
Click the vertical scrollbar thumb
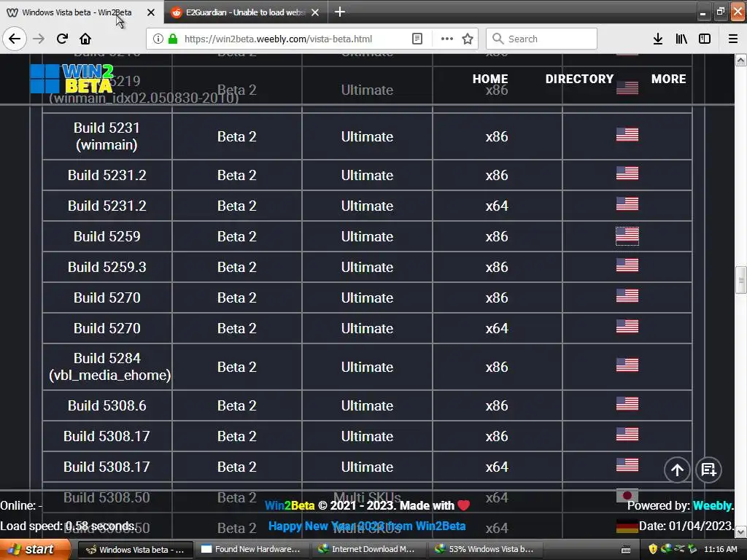click(x=741, y=280)
